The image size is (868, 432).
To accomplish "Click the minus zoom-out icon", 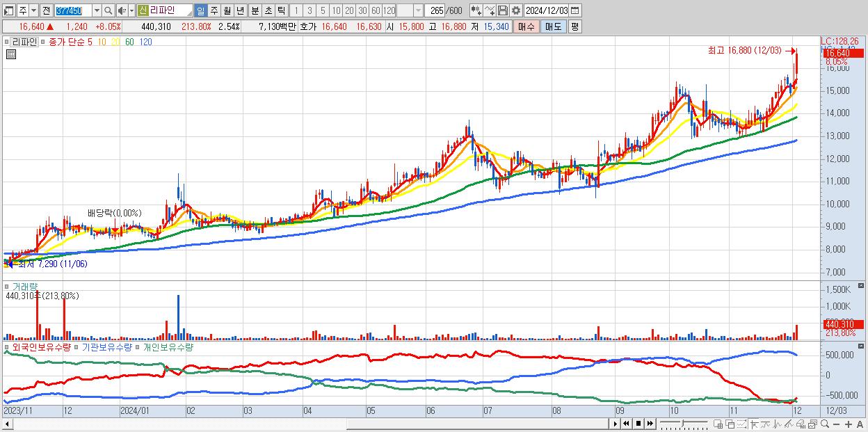I will click(837, 424).
